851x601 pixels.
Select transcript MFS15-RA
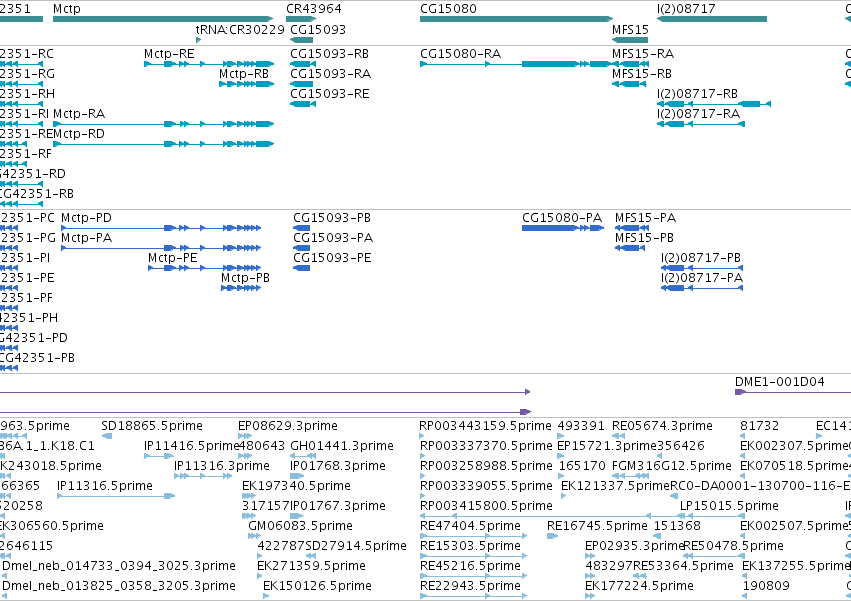(x=643, y=54)
